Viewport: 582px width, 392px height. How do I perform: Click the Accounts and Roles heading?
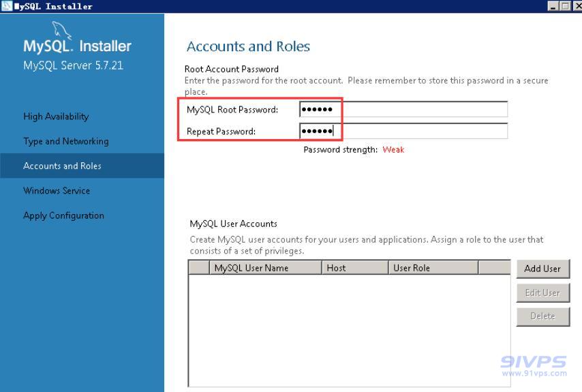tap(248, 46)
